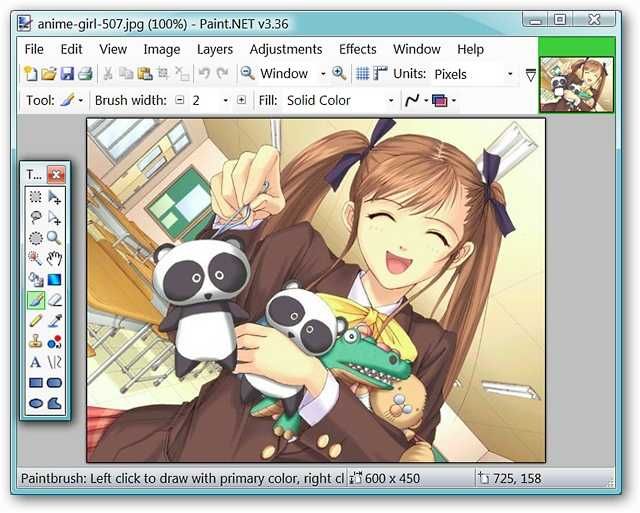Image resolution: width=640 pixels, height=513 pixels.
Task: Decrease brush width with minus button
Action: (x=180, y=100)
